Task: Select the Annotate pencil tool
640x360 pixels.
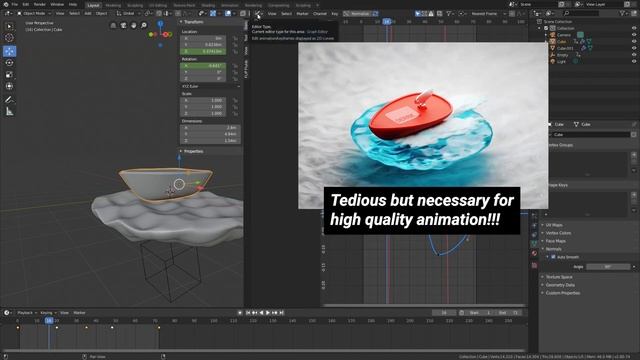Action: click(x=9, y=100)
